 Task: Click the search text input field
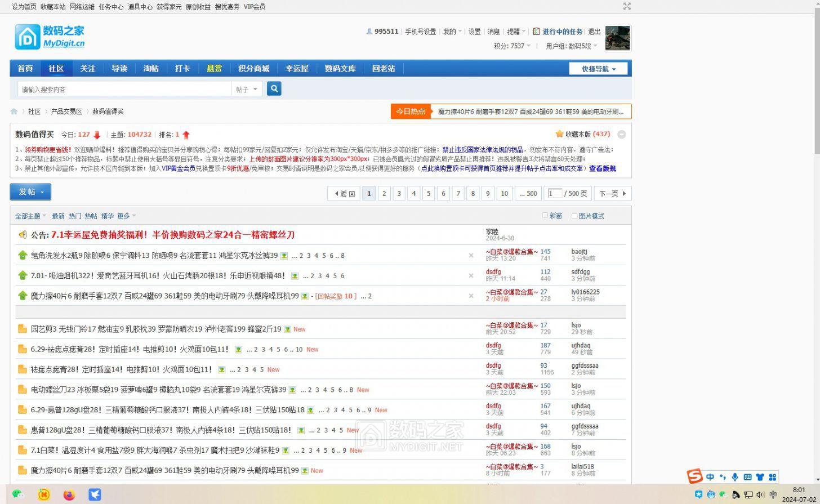pyautogui.click(x=124, y=89)
